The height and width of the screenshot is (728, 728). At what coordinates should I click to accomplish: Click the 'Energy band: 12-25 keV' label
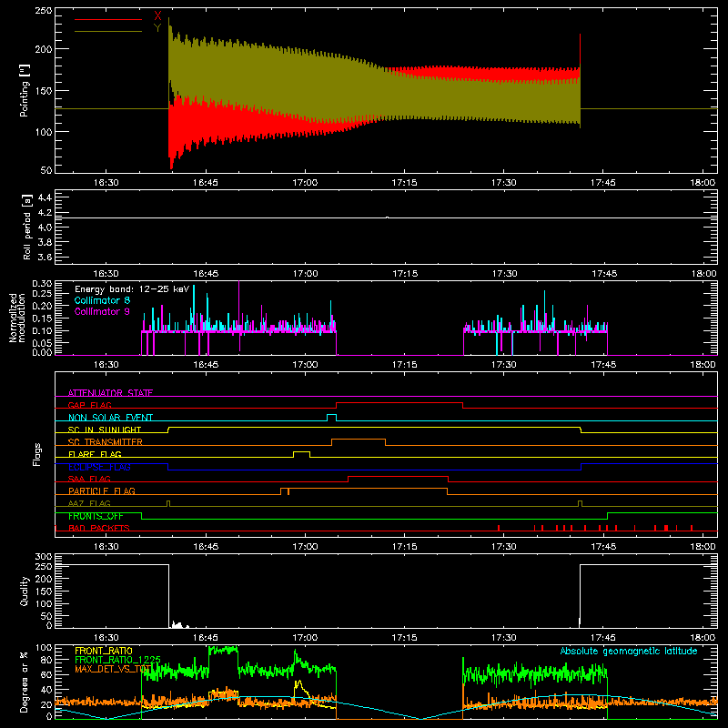(132, 289)
